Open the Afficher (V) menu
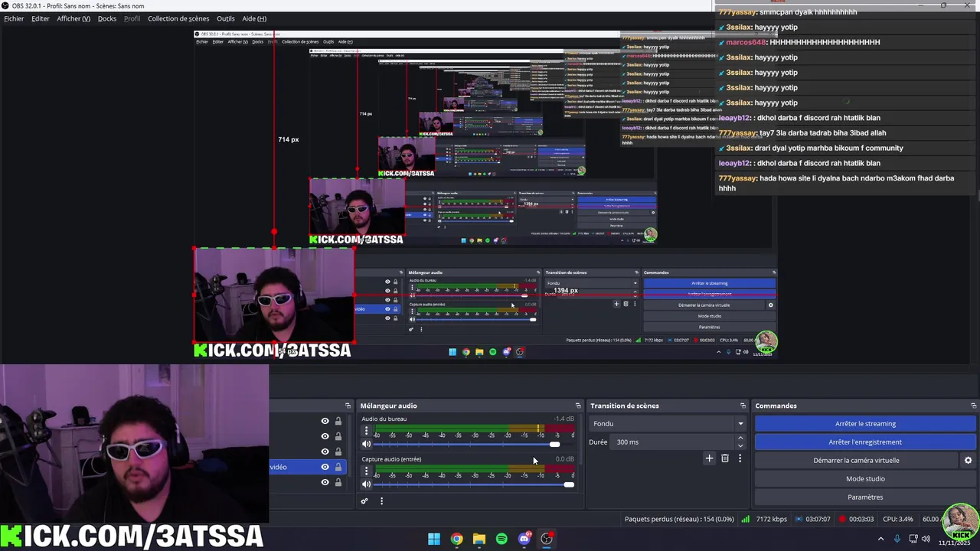 [73, 18]
